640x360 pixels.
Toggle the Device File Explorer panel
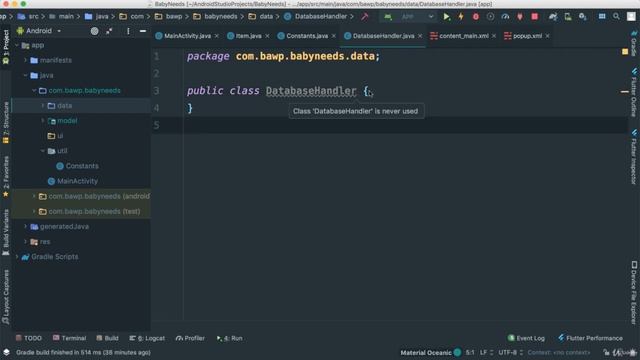(634, 293)
